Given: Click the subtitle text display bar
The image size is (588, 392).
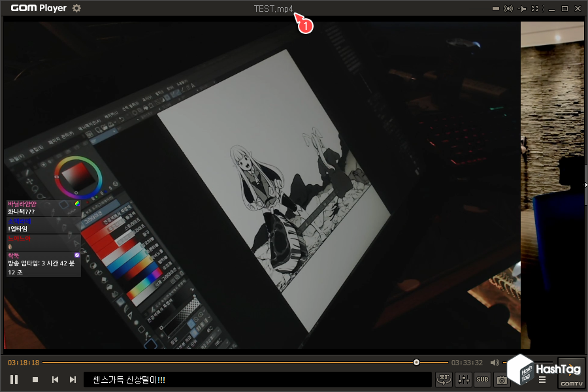Looking at the screenshot, I should [257, 380].
